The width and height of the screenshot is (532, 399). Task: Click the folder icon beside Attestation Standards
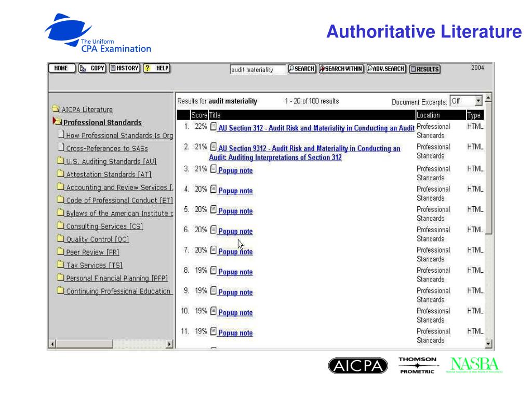point(61,174)
